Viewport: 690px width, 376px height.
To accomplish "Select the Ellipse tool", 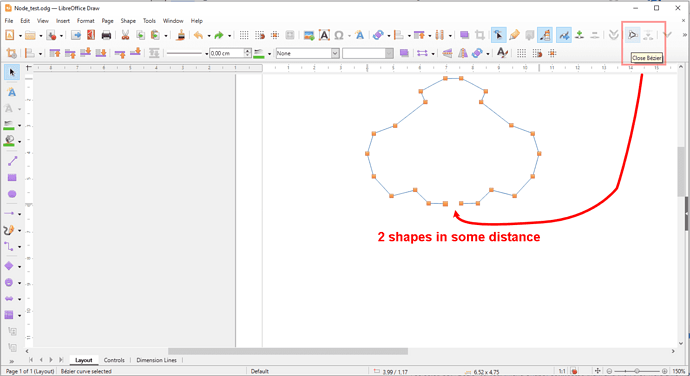I will 12,194.
